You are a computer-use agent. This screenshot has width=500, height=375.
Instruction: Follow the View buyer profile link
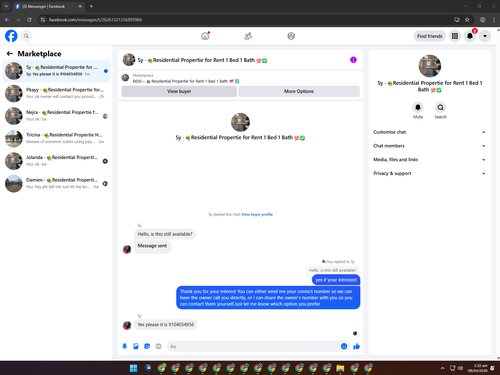tap(257, 214)
